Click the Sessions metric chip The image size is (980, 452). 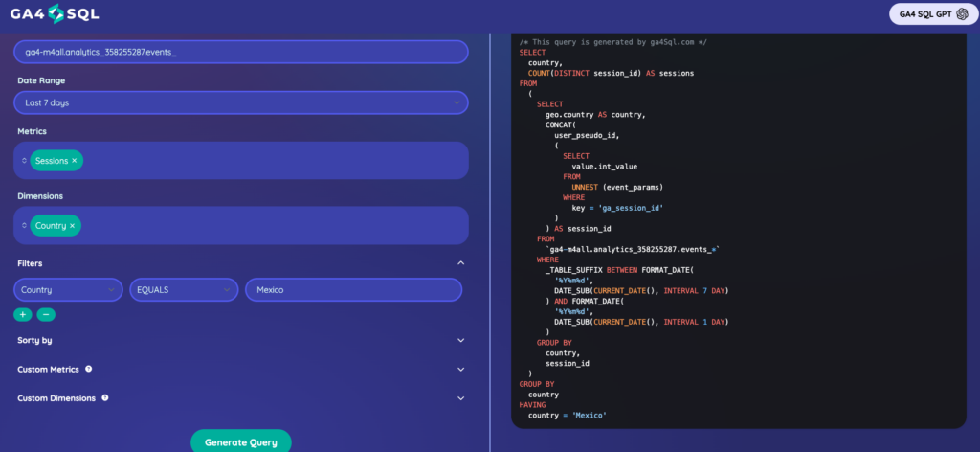pyautogui.click(x=56, y=161)
